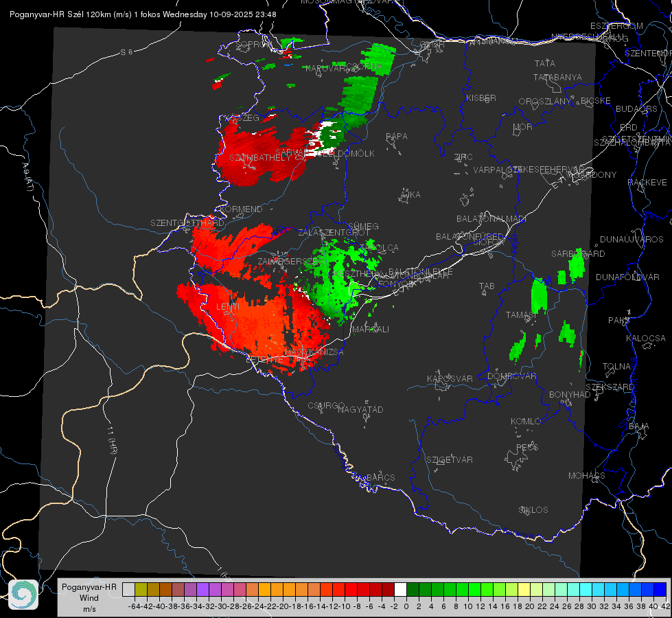Select the 11 (HR) road label
The image size is (672, 618).
112,440
